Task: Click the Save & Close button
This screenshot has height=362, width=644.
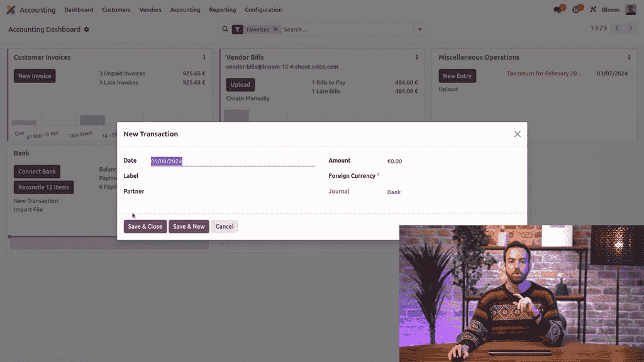Action: pos(145,226)
